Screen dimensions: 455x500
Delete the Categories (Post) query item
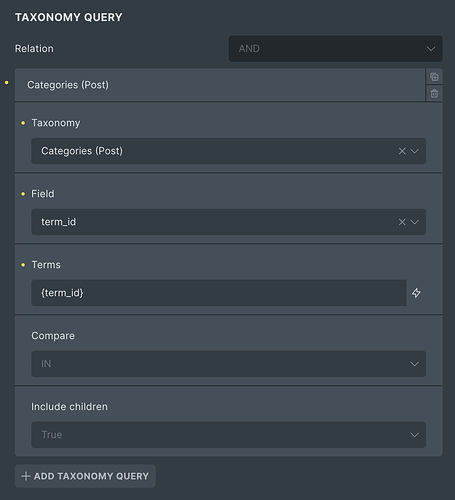434,94
